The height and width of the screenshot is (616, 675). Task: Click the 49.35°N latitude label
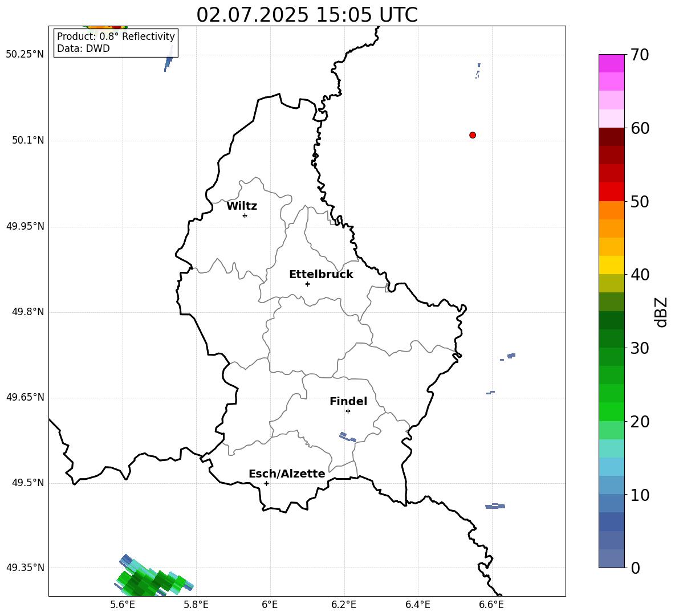click(25, 568)
